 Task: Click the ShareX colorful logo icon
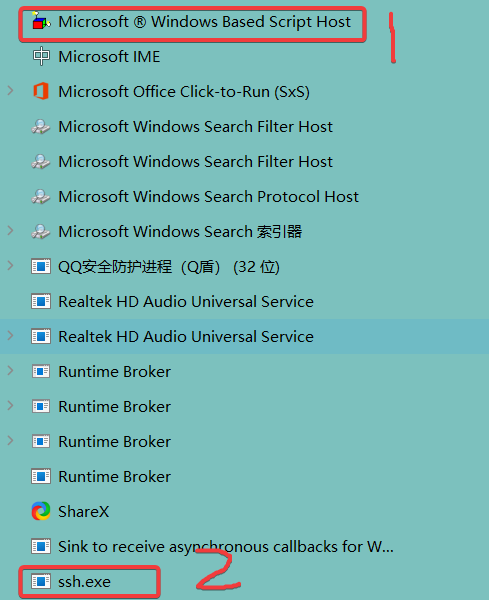(x=41, y=511)
